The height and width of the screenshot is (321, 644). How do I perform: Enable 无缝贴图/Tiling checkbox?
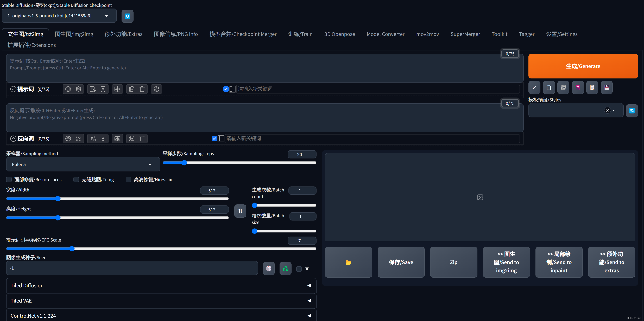click(76, 179)
